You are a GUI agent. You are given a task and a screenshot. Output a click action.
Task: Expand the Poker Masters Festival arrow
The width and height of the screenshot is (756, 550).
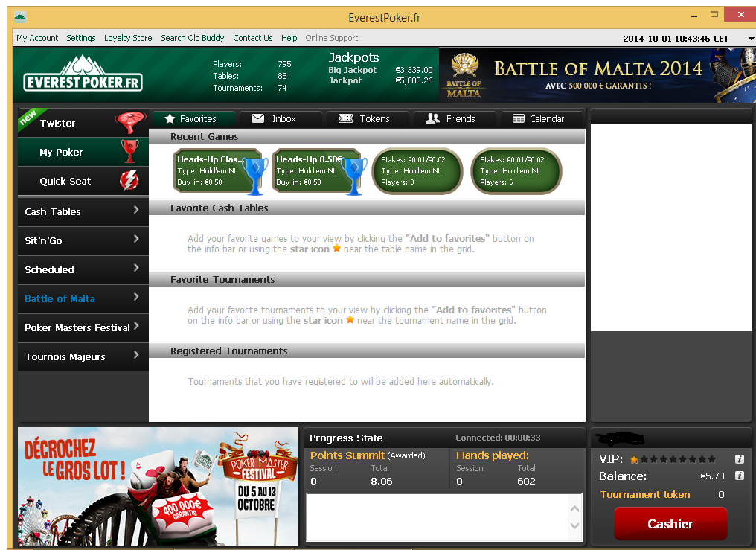pos(136,326)
